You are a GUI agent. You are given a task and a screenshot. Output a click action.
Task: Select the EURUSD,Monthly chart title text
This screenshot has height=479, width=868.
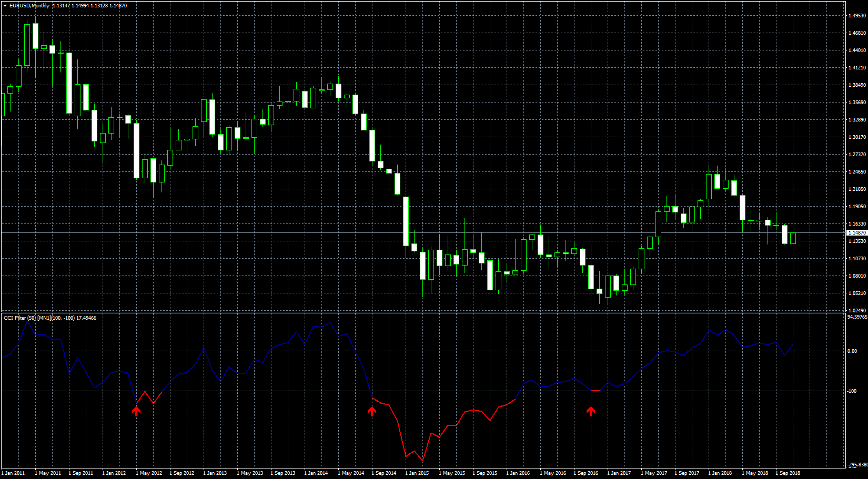coord(29,6)
